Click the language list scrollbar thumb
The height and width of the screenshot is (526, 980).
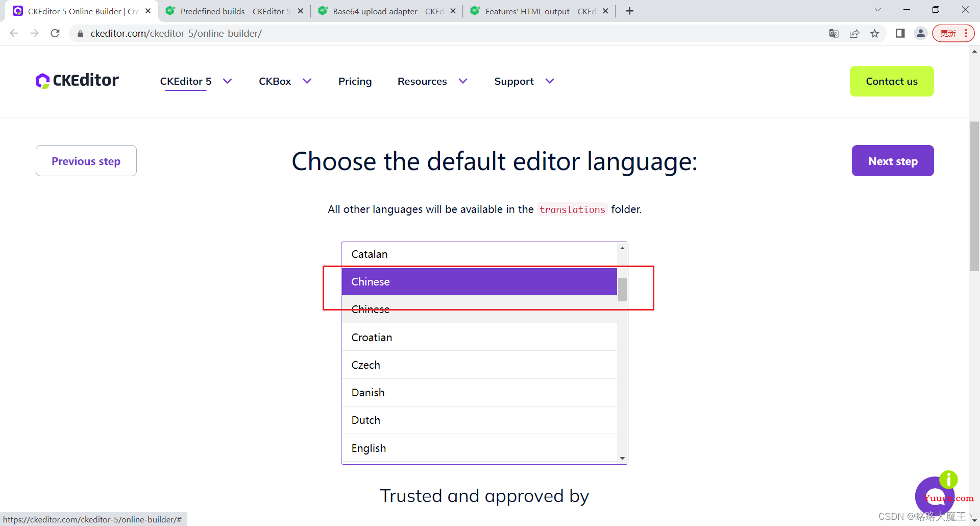click(x=622, y=290)
